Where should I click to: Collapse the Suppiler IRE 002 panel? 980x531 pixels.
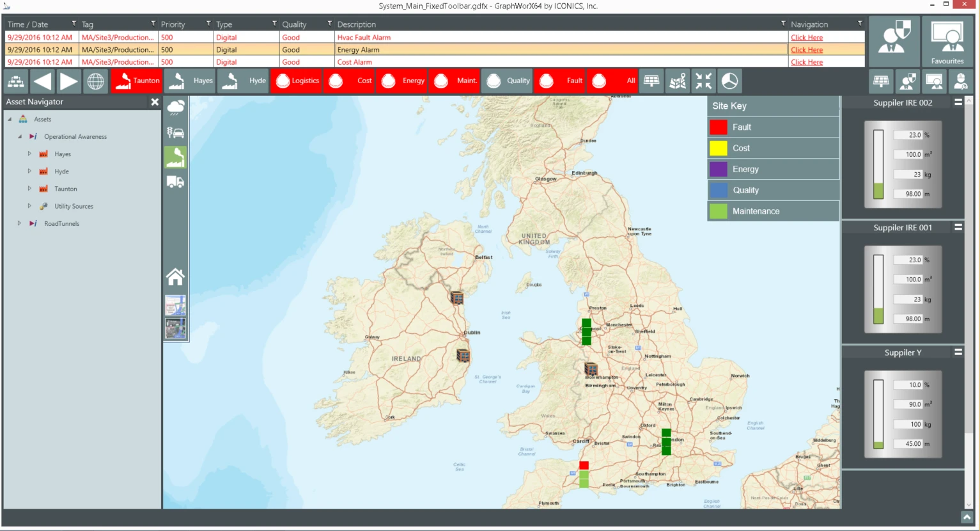click(x=958, y=102)
